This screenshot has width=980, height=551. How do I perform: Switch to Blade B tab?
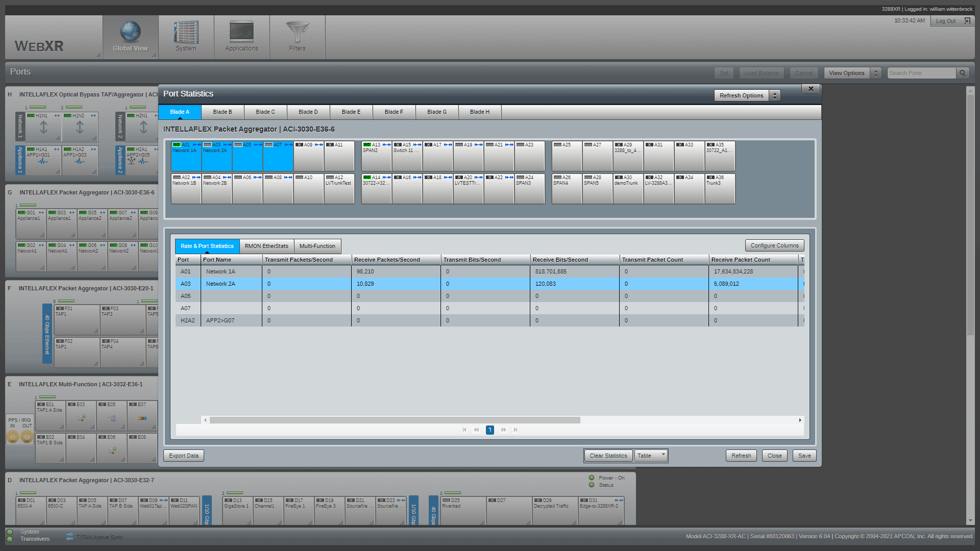point(223,112)
